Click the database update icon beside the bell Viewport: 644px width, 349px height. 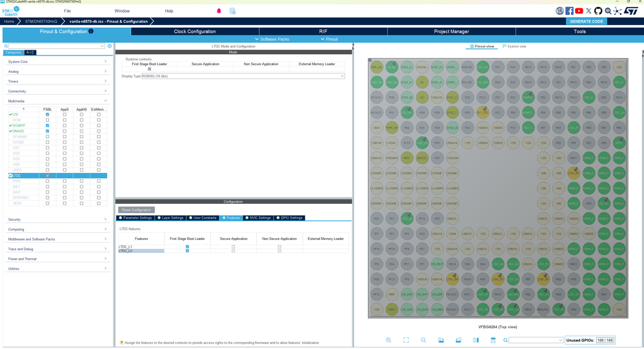232,11
